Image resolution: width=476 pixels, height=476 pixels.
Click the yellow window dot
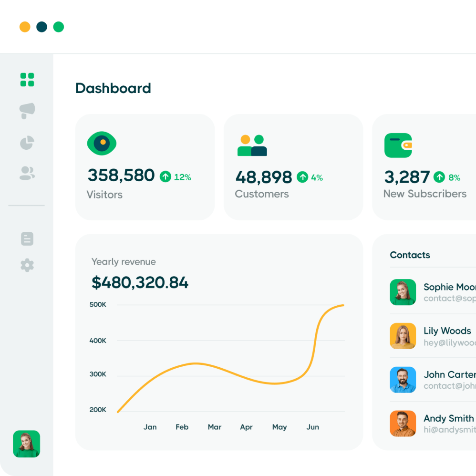(x=25, y=27)
